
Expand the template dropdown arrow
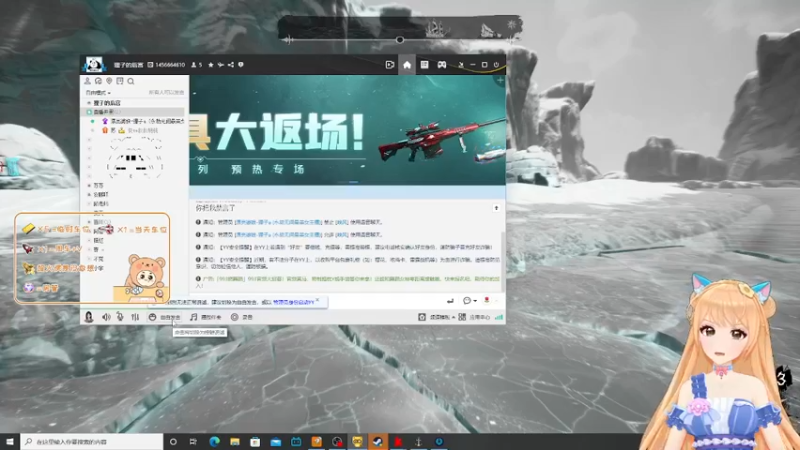(x=454, y=317)
